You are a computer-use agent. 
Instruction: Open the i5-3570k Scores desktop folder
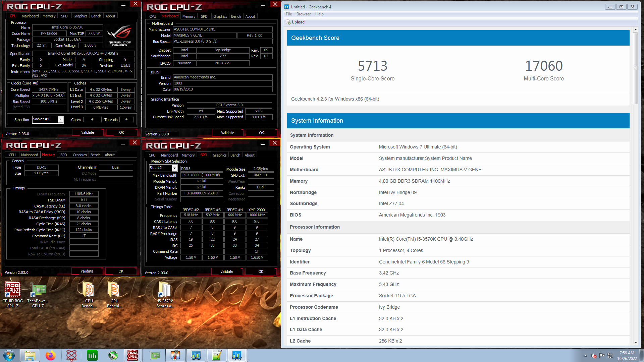click(165, 294)
